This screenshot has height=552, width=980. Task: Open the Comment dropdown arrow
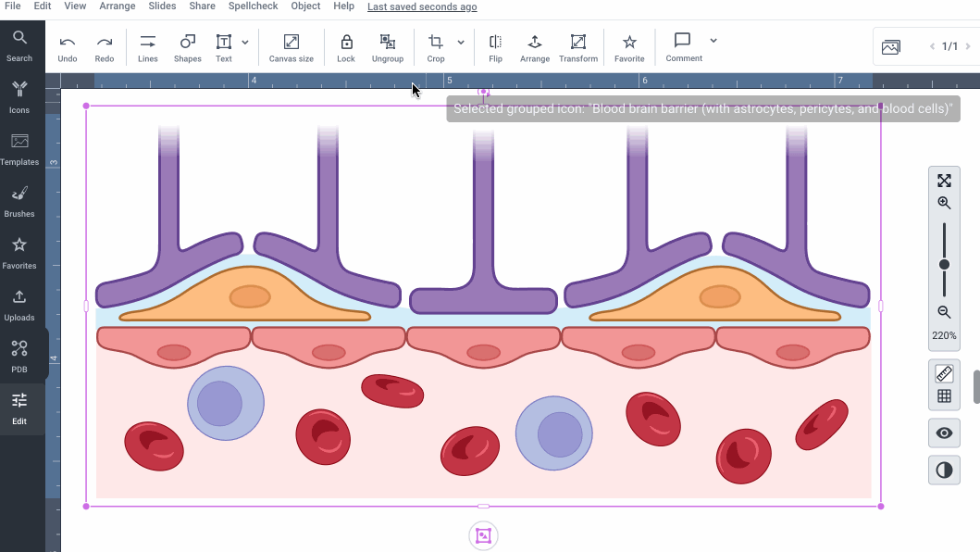(x=713, y=41)
